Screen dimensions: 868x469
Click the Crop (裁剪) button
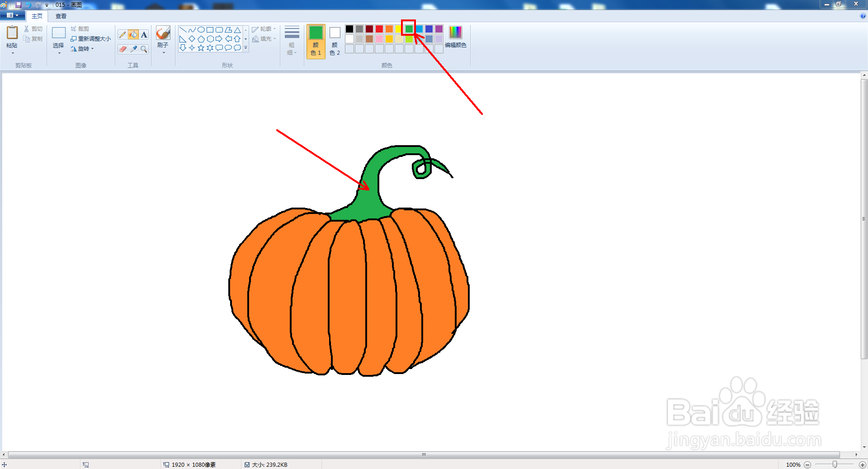coord(80,29)
